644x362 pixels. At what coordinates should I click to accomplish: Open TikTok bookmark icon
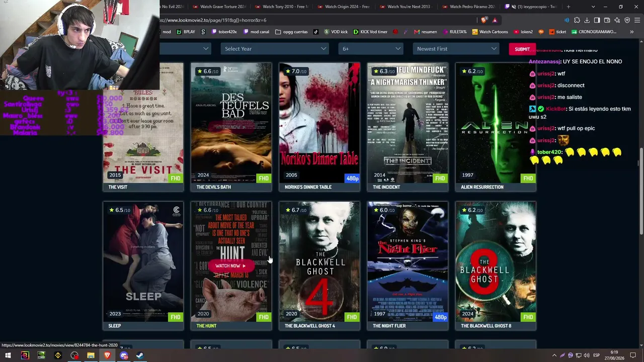point(316,32)
